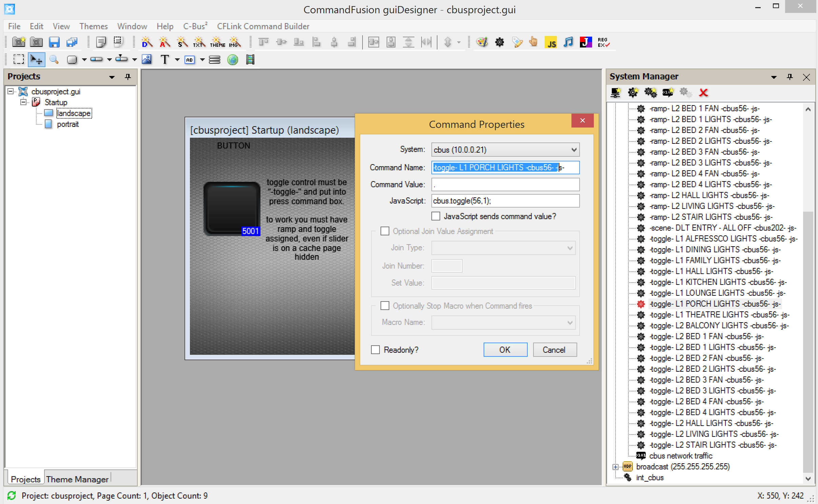The height and width of the screenshot is (504, 818).
Task: Enable JavaScript sends command value checkbox
Action: tap(436, 216)
